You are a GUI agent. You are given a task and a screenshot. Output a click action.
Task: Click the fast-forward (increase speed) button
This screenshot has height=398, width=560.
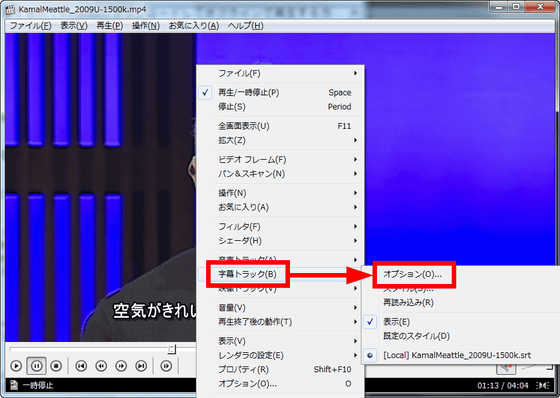121,366
